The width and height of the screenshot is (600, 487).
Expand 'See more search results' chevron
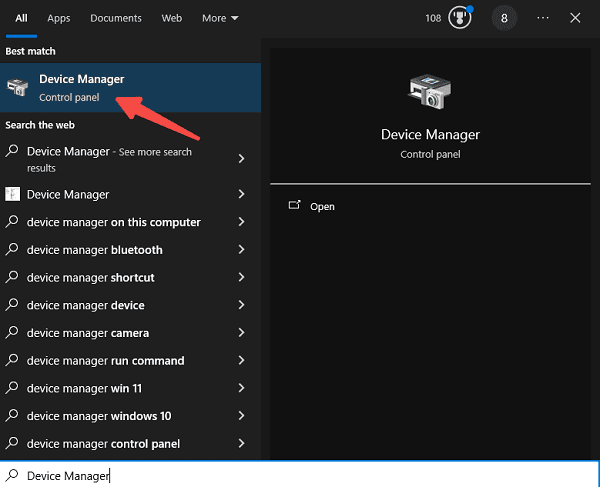click(x=241, y=158)
